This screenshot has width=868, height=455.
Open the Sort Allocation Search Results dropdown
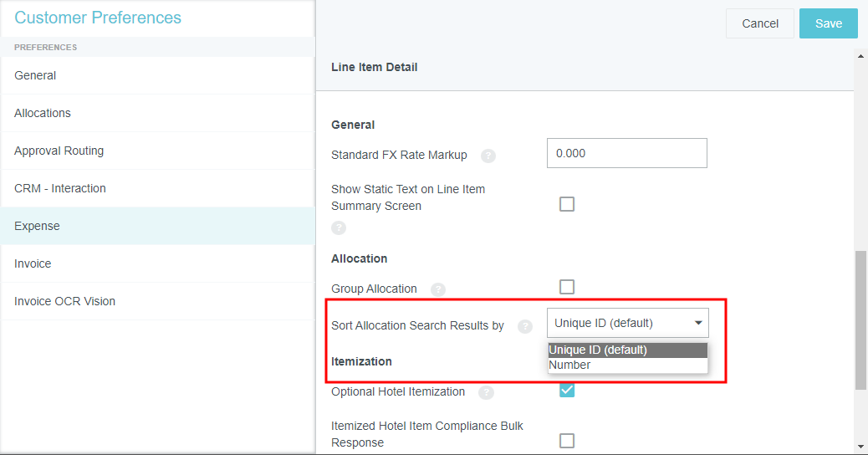627,323
